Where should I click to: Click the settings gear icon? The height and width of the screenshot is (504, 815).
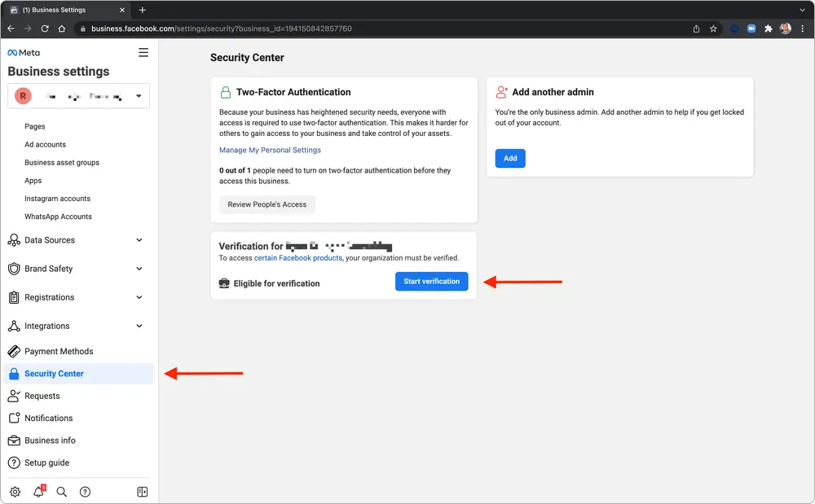click(x=14, y=492)
